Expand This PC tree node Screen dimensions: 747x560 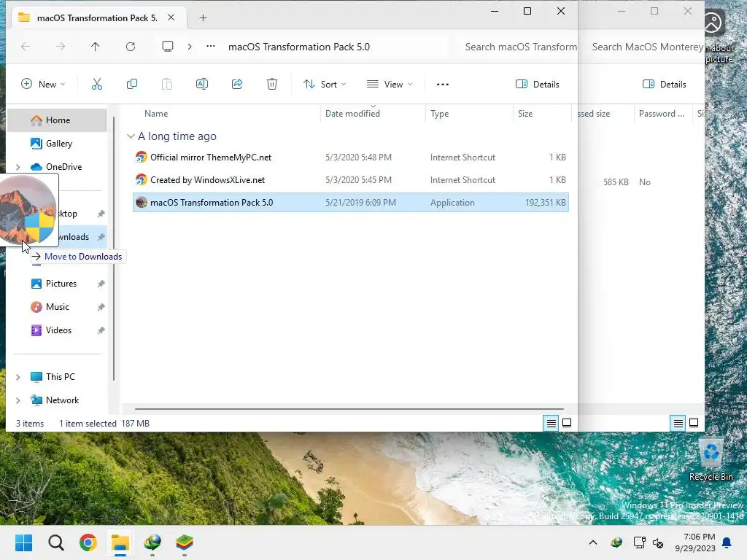tap(18, 377)
